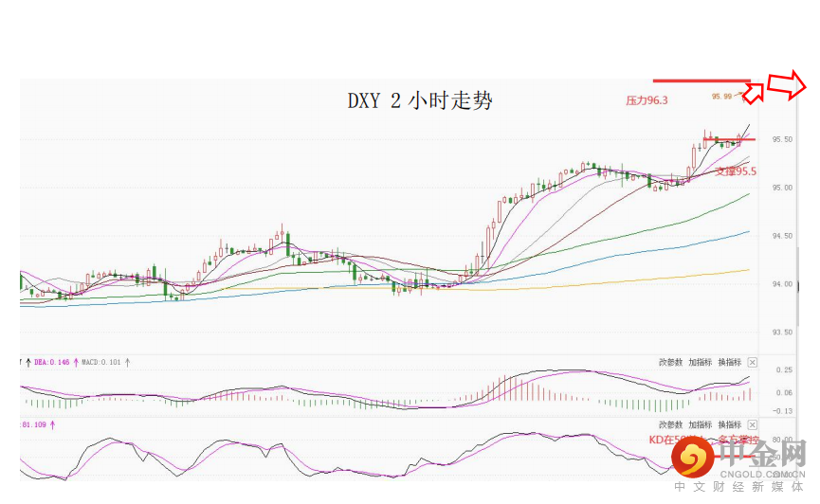Click the -0.13 MACD axis label

[783, 411]
